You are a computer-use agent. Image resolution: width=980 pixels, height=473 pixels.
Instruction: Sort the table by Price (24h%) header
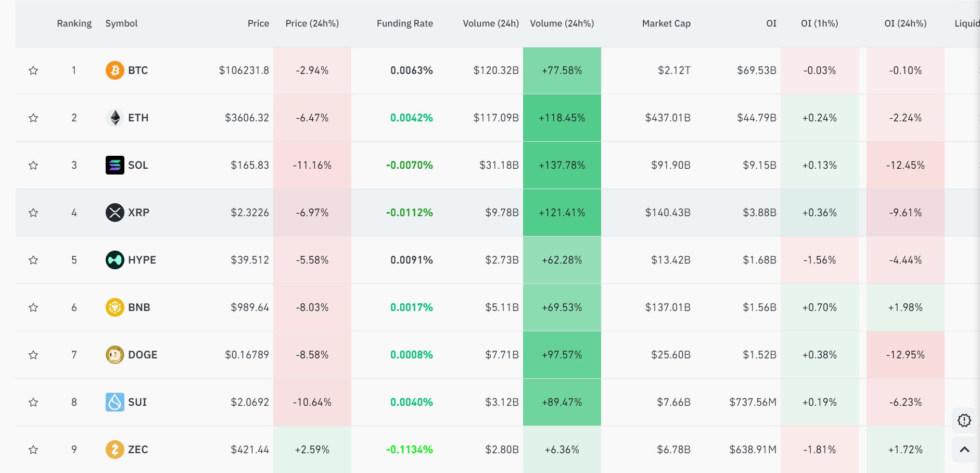pyautogui.click(x=312, y=23)
